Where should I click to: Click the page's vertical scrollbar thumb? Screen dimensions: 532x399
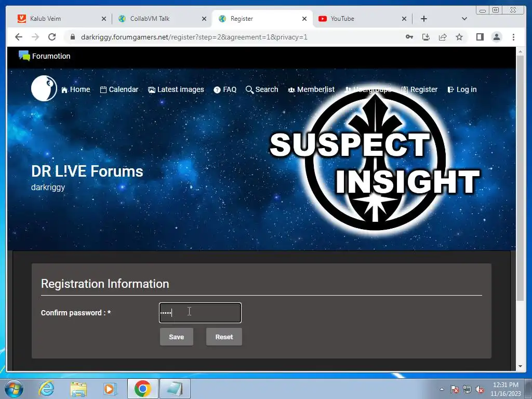520,178
